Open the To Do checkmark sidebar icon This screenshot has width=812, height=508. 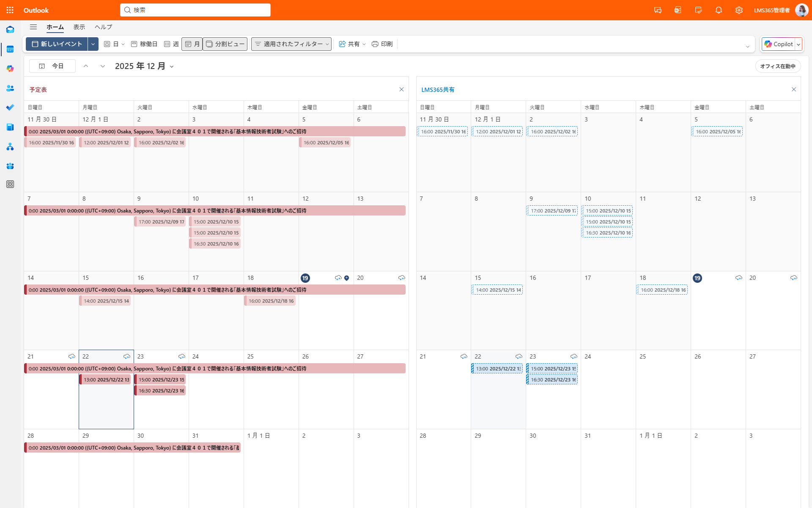(10, 108)
